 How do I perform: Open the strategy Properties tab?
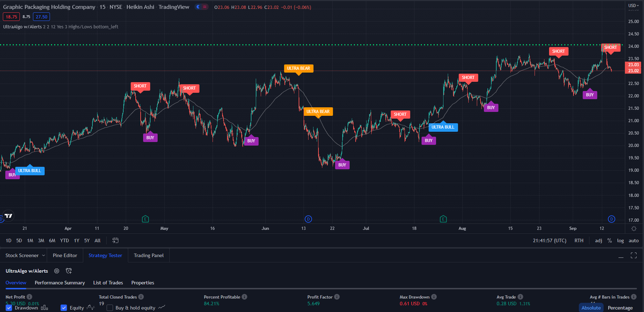coord(143,283)
